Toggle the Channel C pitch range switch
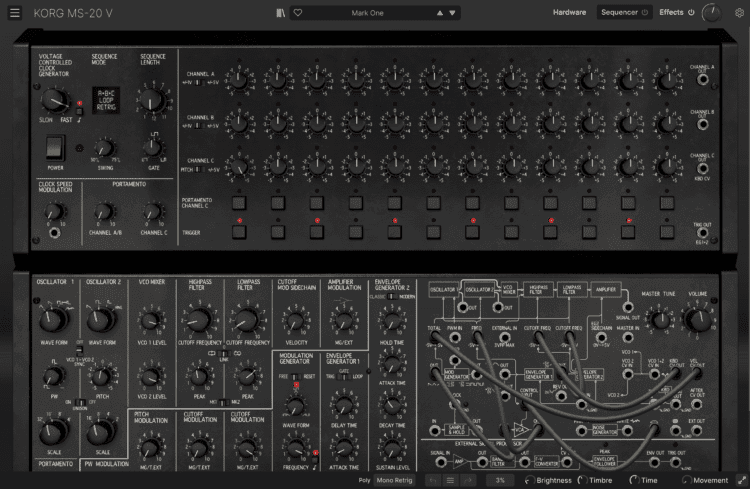The height and width of the screenshot is (489, 750). tap(199, 169)
